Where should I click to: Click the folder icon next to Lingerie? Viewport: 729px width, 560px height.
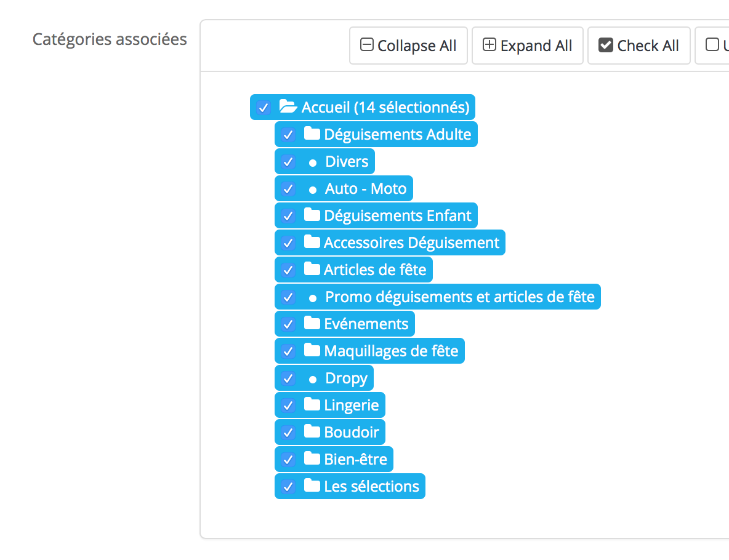(x=312, y=404)
